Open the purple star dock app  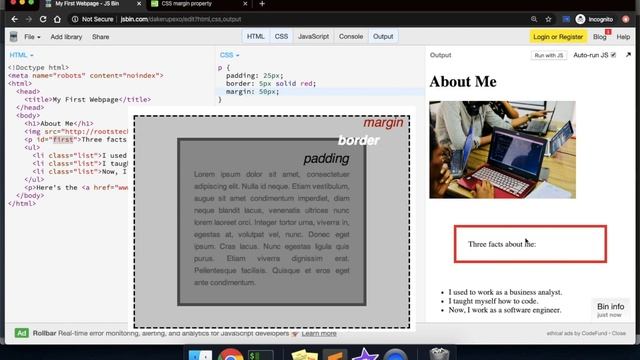pos(365,353)
